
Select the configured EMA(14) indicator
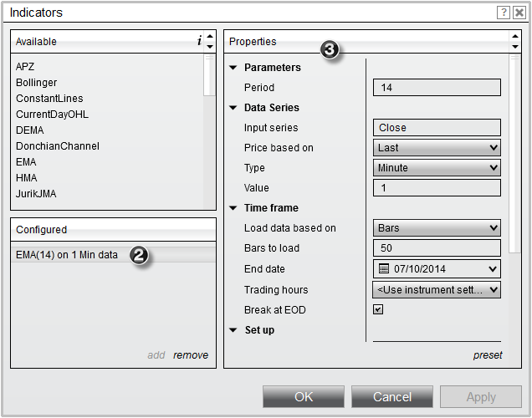67,255
